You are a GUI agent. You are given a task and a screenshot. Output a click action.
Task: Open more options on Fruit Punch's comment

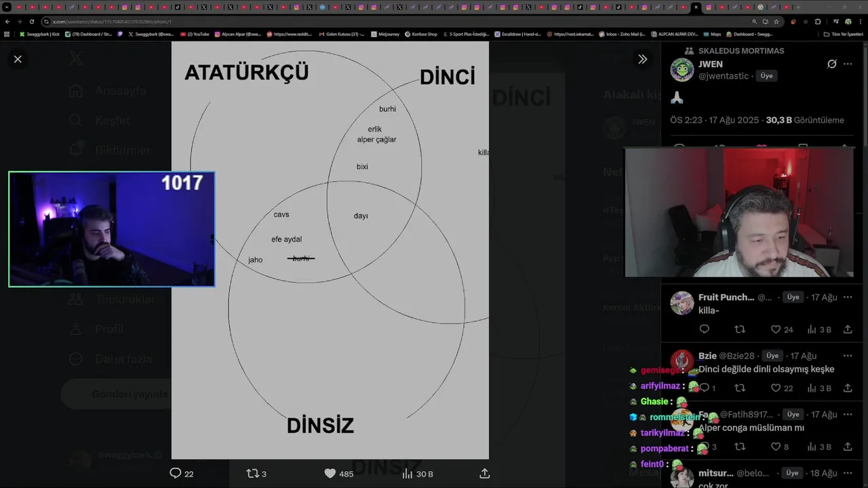pos(848,297)
